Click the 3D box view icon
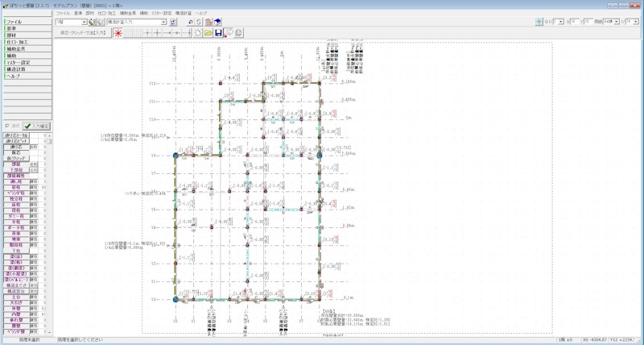 pos(218,23)
